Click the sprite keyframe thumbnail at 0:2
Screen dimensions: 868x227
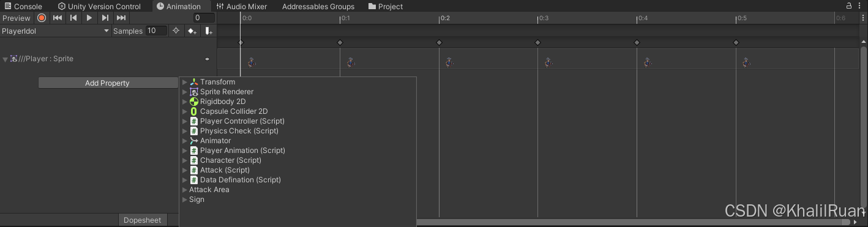[449, 62]
